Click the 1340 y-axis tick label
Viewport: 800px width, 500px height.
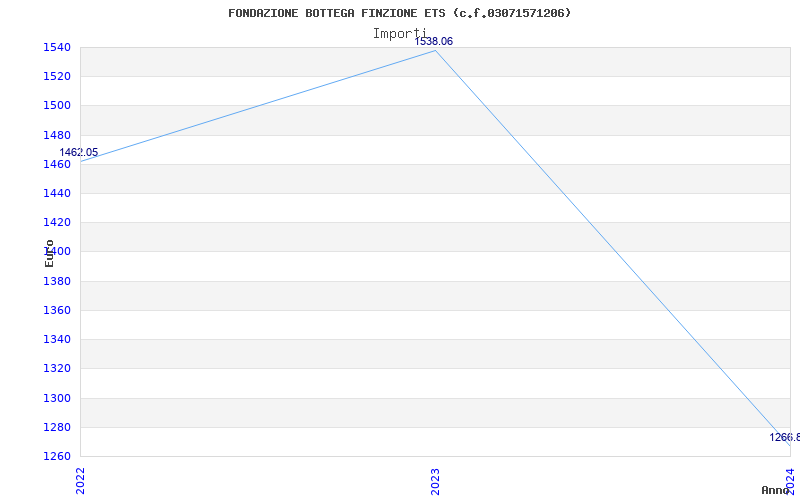(x=56, y=339)
